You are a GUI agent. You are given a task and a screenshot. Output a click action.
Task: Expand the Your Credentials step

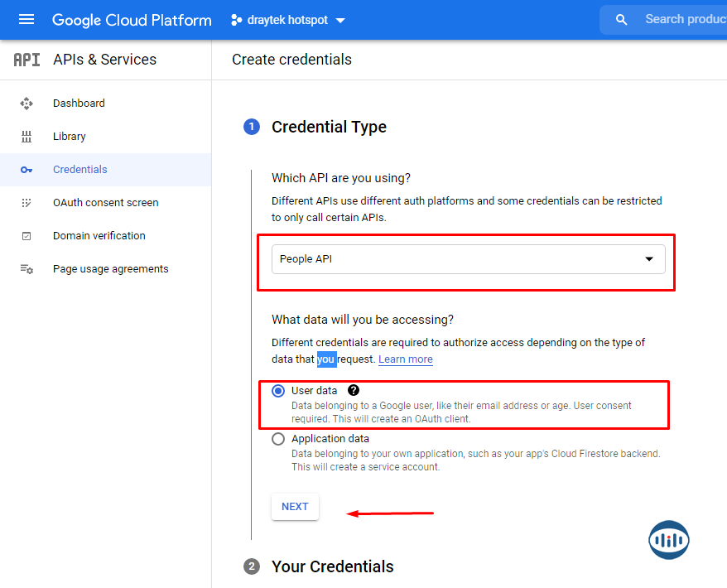point(332,566)
